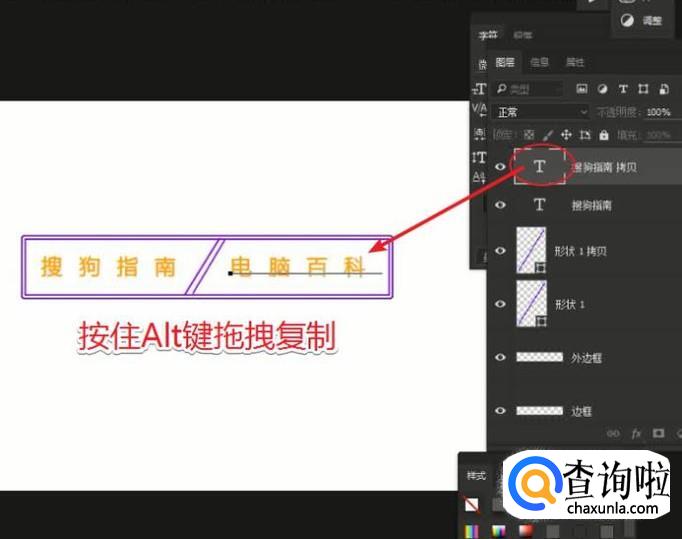Click the 搜狗指南 layer name
This screenshot has height=539, width=682.
pyautogui.click(x=592, y=205)
